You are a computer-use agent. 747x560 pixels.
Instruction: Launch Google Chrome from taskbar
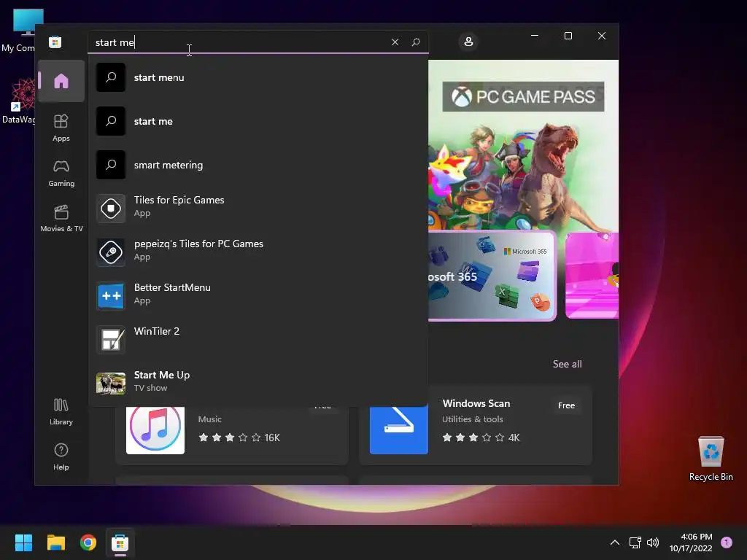(88, 542)
